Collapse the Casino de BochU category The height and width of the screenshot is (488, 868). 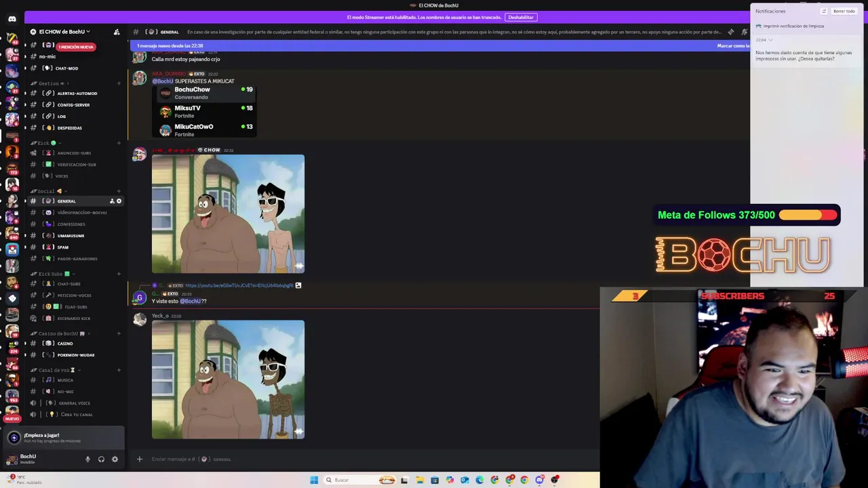[x=61, y=333]
